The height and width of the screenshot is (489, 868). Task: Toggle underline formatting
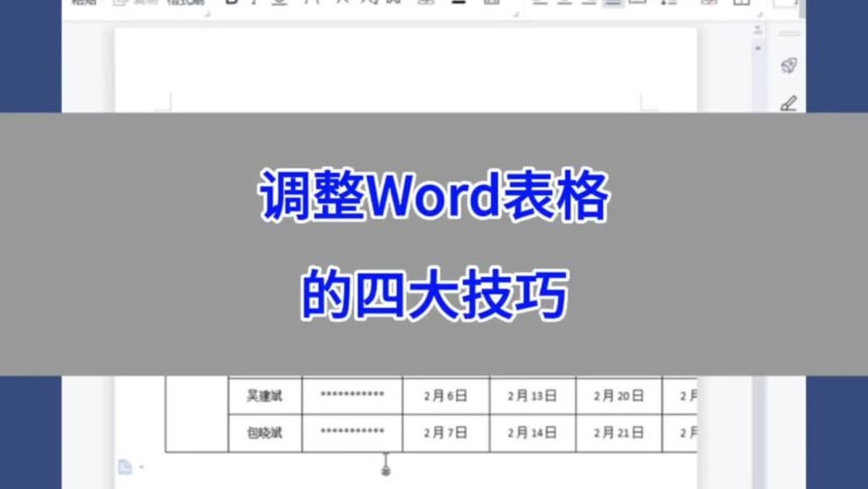coord(279,5)
